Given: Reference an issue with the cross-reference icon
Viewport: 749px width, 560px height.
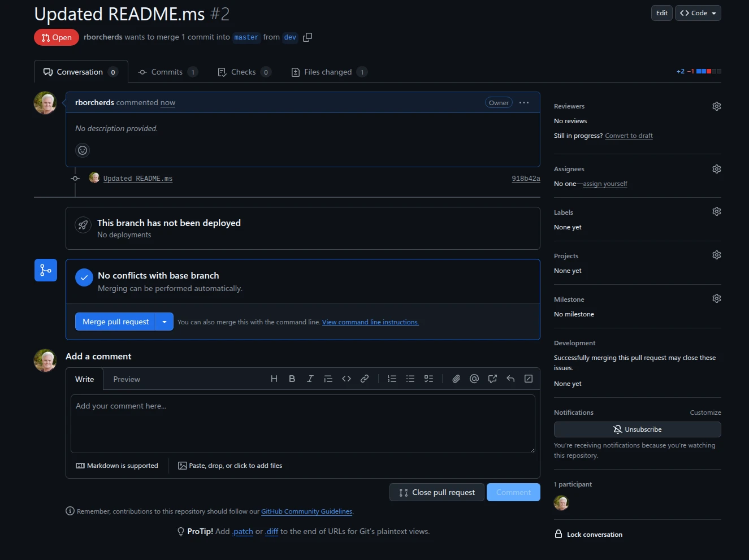Looking at the screenshot, I should [492, 379].
